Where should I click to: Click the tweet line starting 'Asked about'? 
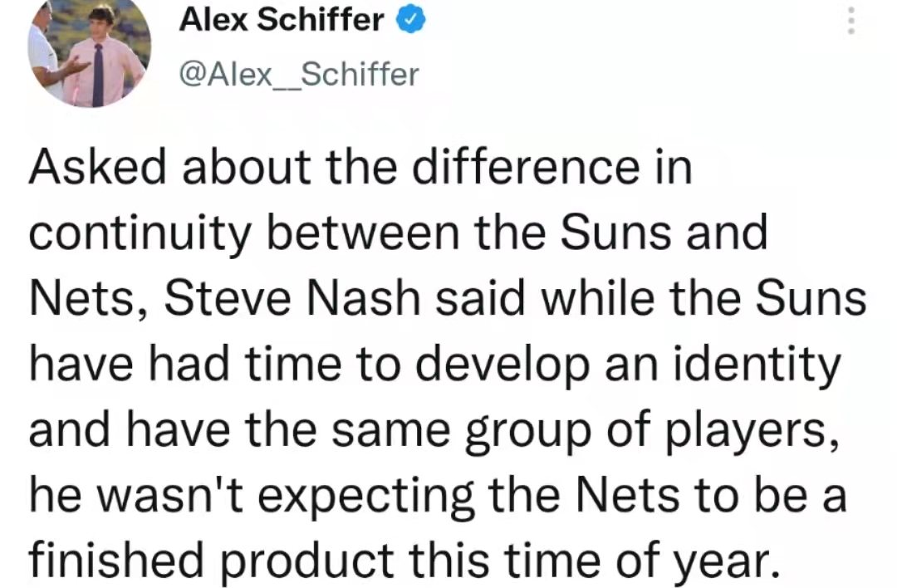(x=360, y=167)
